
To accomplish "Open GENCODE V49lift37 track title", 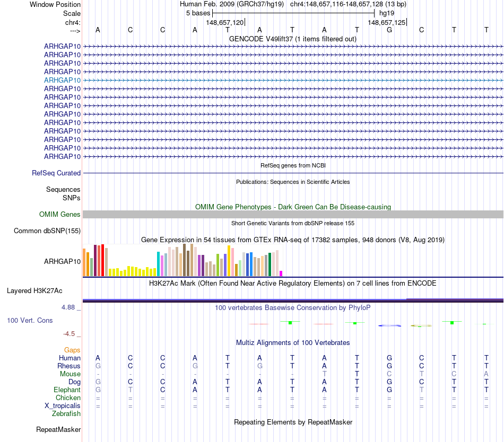I will [x=292, y=39].
